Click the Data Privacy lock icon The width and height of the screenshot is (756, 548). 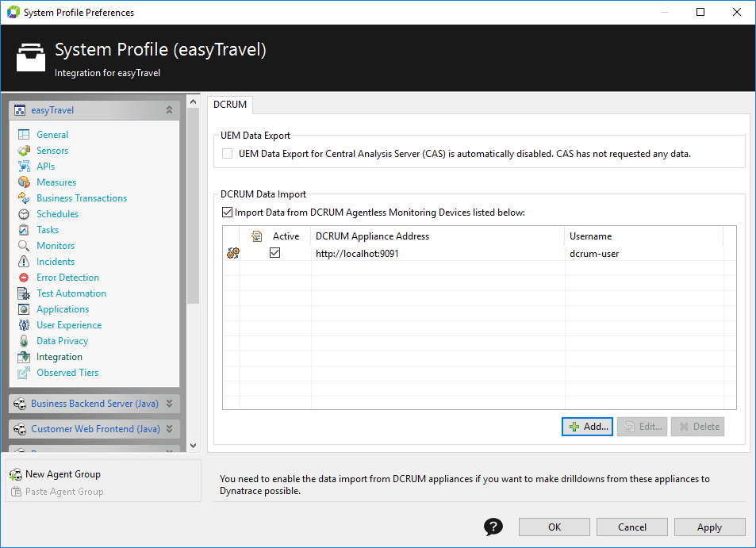point(24,341)
